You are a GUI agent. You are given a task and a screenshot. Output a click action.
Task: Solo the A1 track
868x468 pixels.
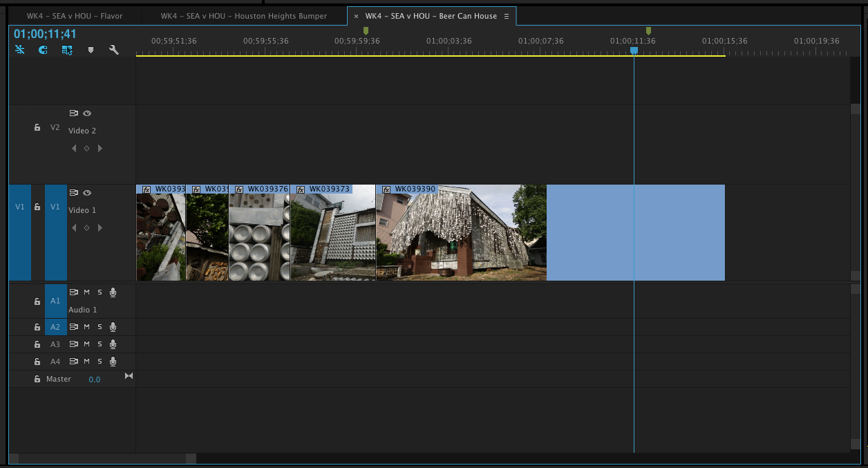[x=100, y=292]
